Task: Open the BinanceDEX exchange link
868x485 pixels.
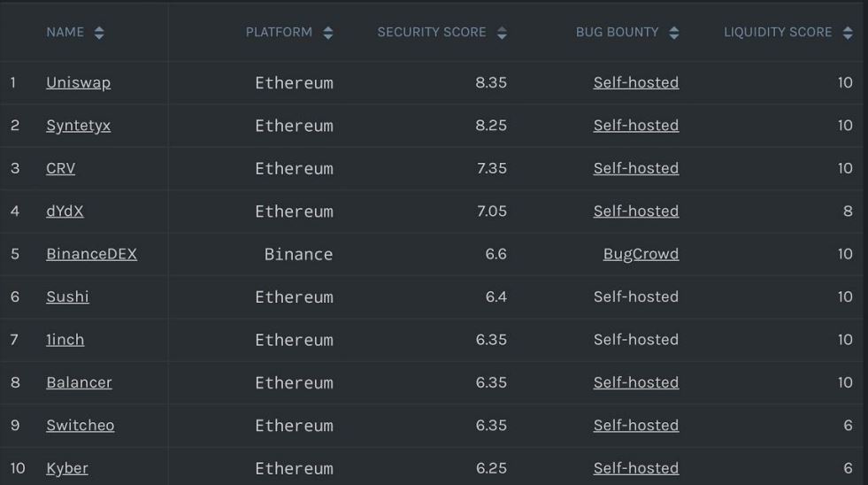Action: 92,254
